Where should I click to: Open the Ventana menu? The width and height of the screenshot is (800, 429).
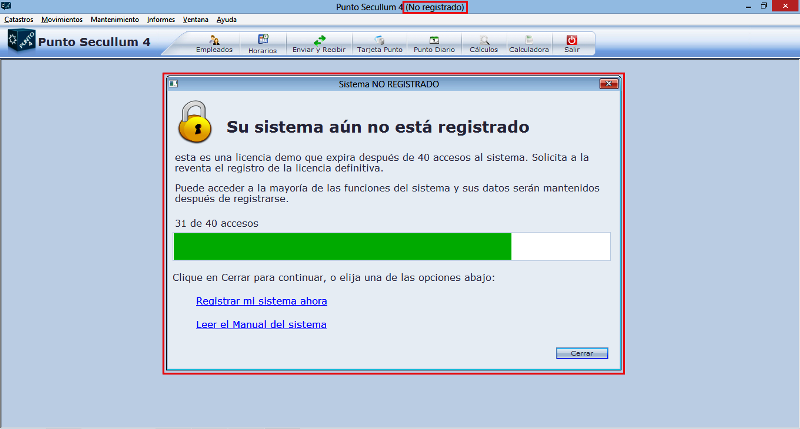click(x=195, y=20)
